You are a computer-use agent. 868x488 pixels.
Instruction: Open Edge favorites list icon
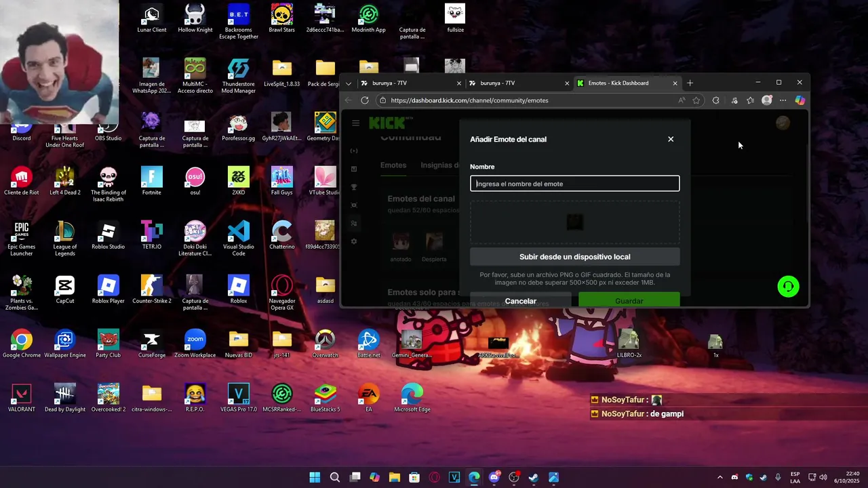coord(750,100)
